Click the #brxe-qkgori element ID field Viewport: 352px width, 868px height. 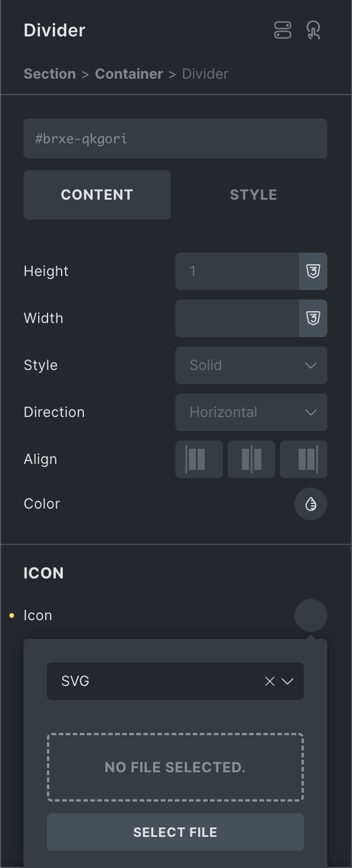point(175,139)
